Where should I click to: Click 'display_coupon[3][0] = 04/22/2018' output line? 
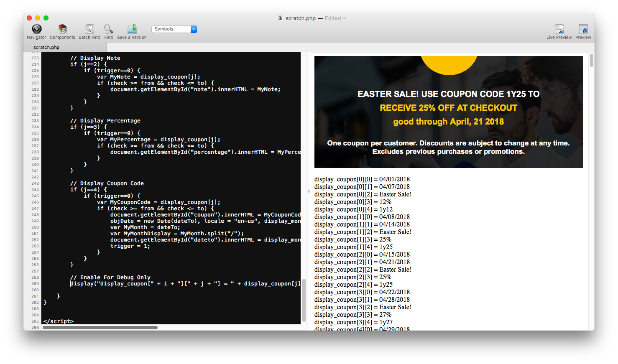(x=362, y=292)
